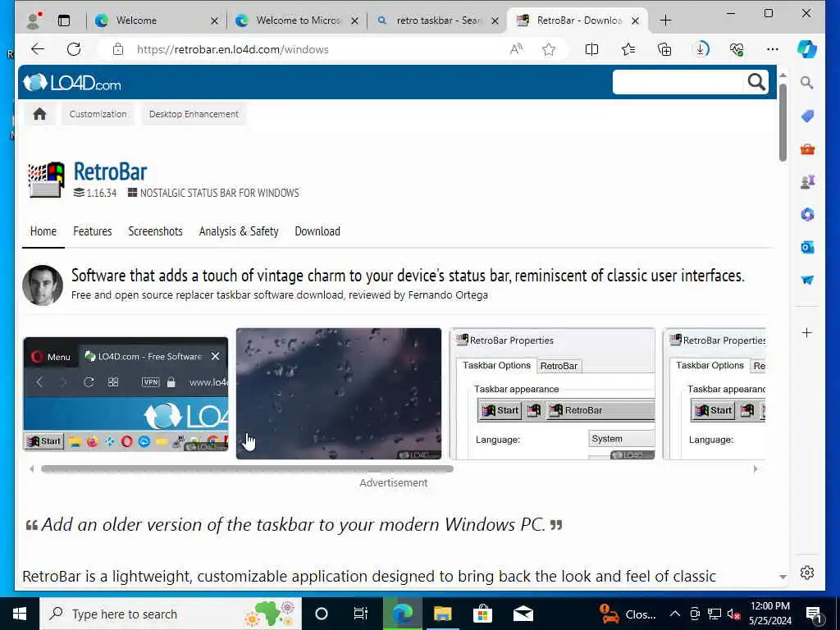Screen dimensions: 840x630
Task: Open Collections toolbar icon
Action: coord(664,49)
